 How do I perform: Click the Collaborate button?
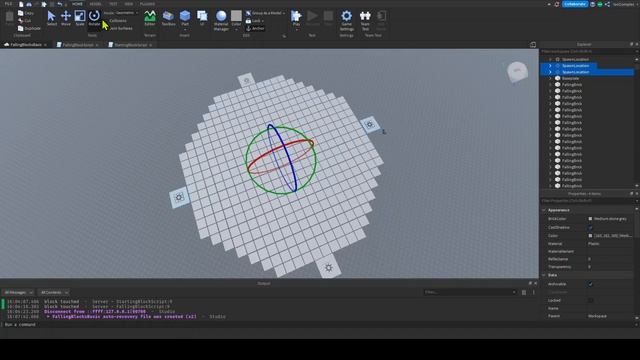click(x=575, y=4)
